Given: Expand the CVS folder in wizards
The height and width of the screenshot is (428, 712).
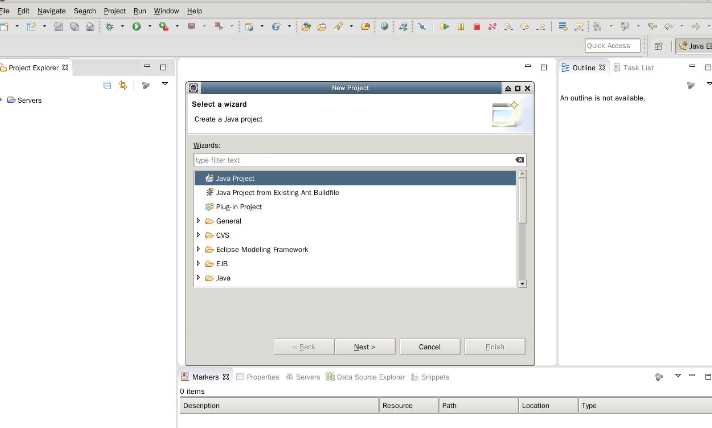Looking at the screenshot, I should [198, 235].
